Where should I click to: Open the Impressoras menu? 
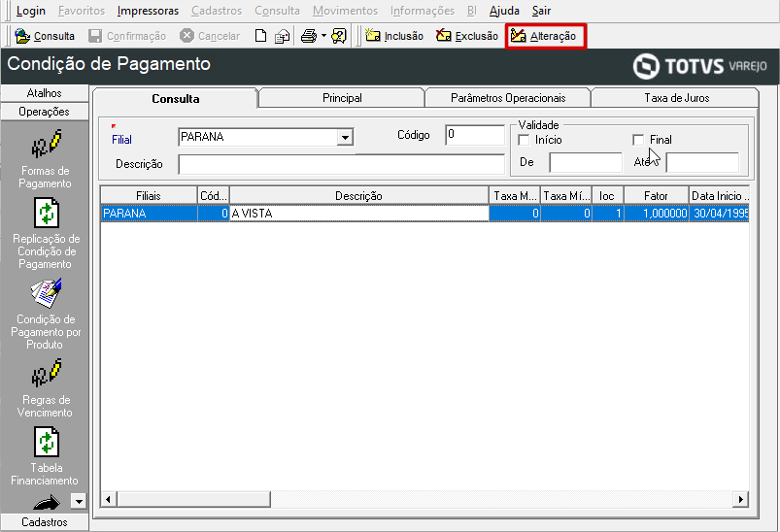click(148, 11)
